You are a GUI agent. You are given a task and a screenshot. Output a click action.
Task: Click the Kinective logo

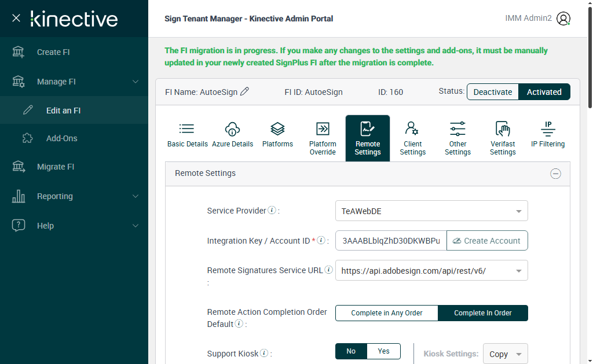click(x=74, y=19)
